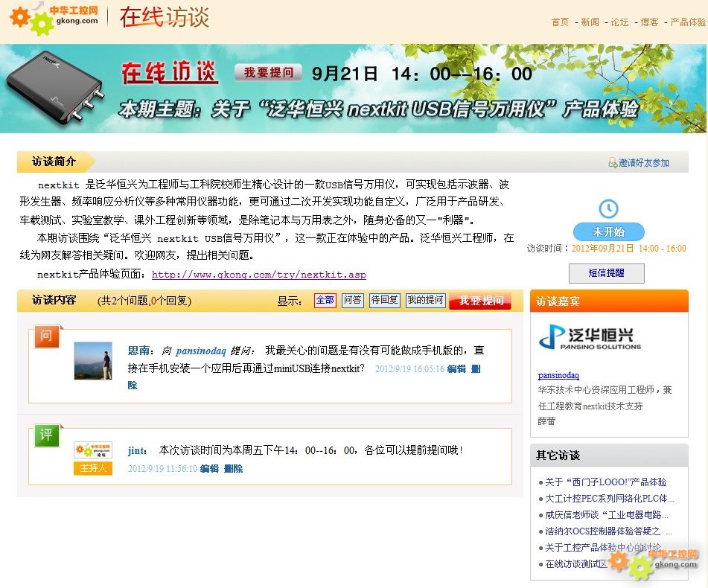This screenshot has height=588, width=708.
Task: Click the 主持人 label under jint's avatar
Action: pyautogui.click(x=93, y=468)
